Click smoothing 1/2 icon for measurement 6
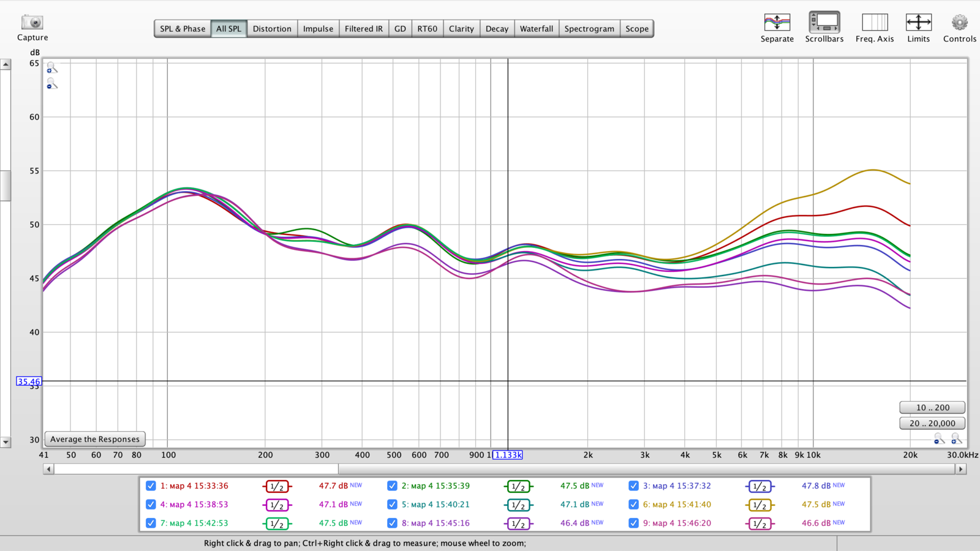 [x=759, y=505]
